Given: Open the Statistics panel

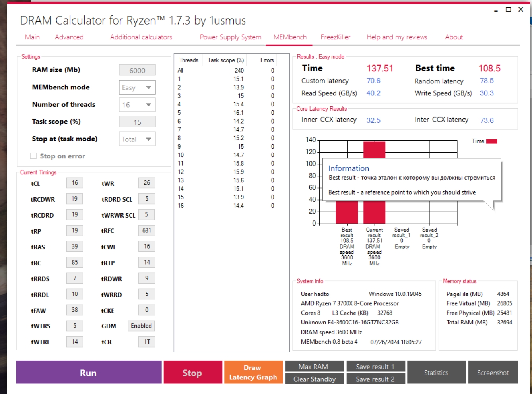Looking at the screenshot, I should click(x=436, y=372).
